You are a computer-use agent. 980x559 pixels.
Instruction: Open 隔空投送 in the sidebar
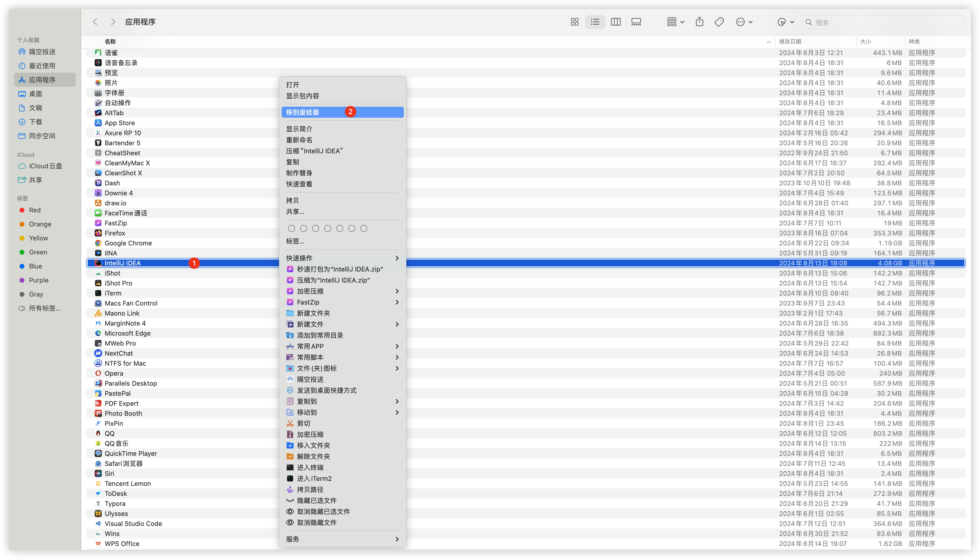42,52
